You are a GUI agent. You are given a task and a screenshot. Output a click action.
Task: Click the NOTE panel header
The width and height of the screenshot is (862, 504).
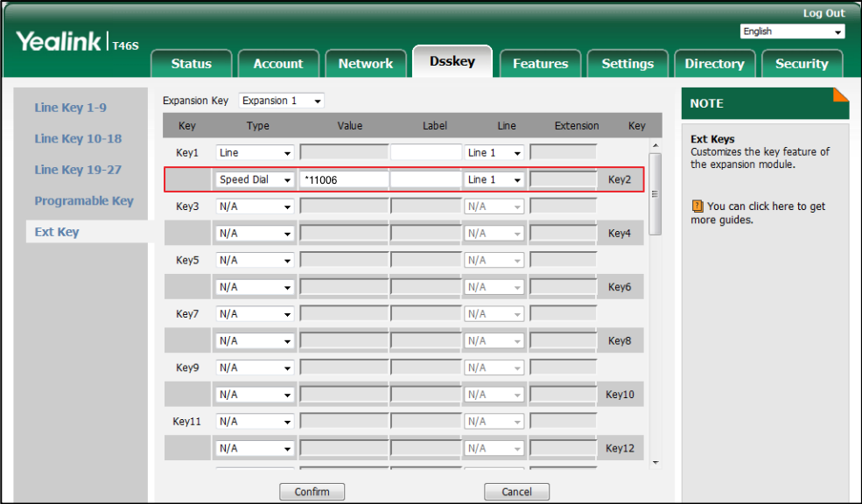pyautogui.click(x=765, y=103)
